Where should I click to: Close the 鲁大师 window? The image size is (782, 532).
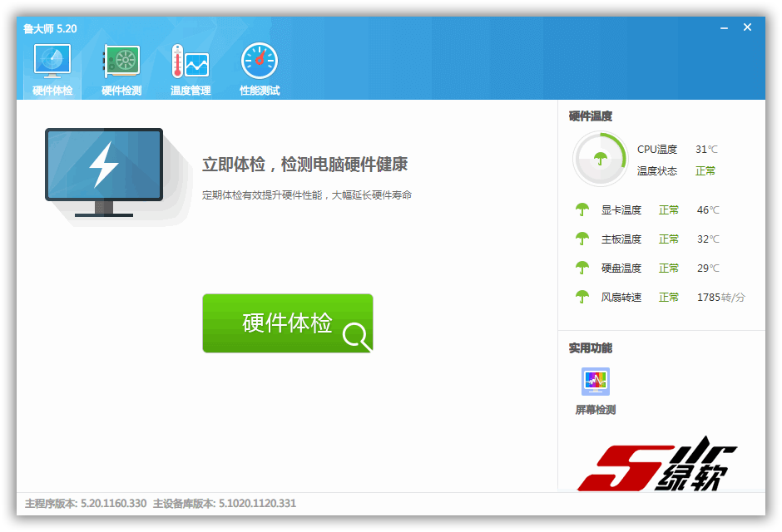[747, 27]
